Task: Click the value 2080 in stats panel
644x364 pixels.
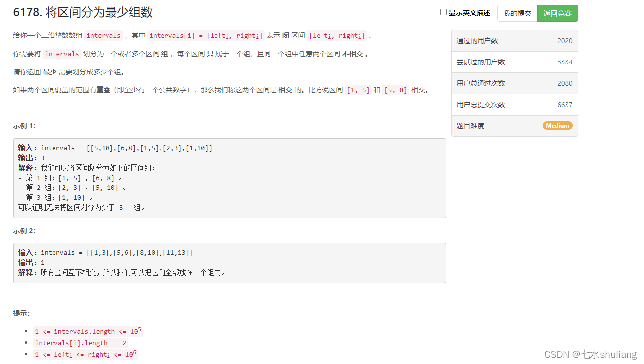Action: pyautogui.click(x=565, y=83)
